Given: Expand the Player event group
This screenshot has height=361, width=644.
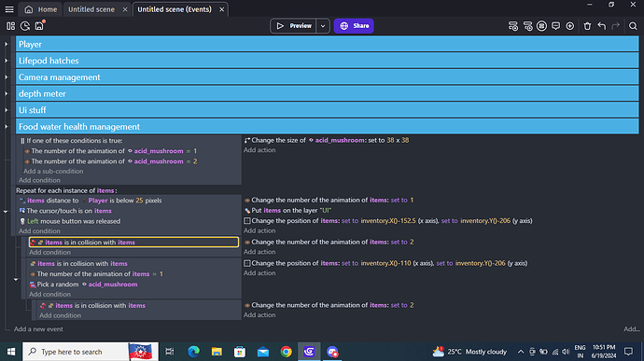Looking at the screenshot, I should [7, 44].
